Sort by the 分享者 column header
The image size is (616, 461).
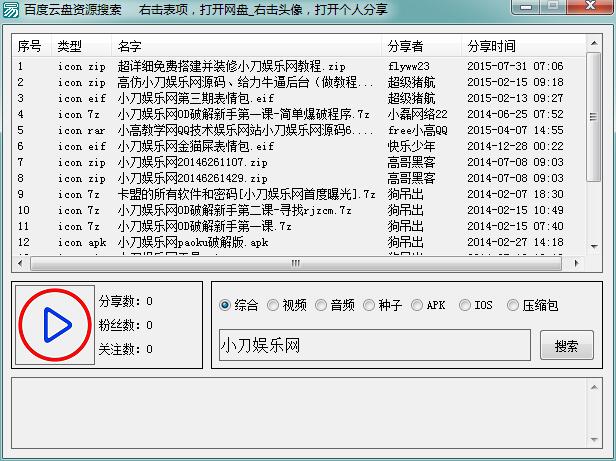tap(422, 46)
